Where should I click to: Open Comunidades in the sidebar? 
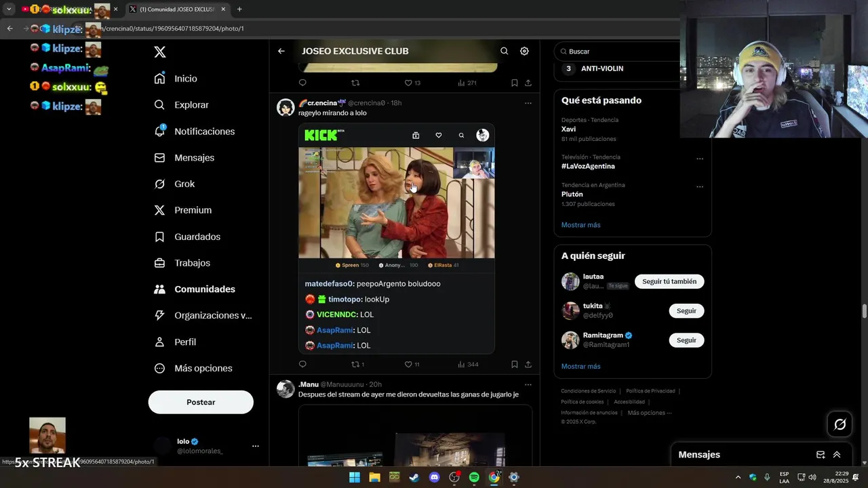(195, 289)
